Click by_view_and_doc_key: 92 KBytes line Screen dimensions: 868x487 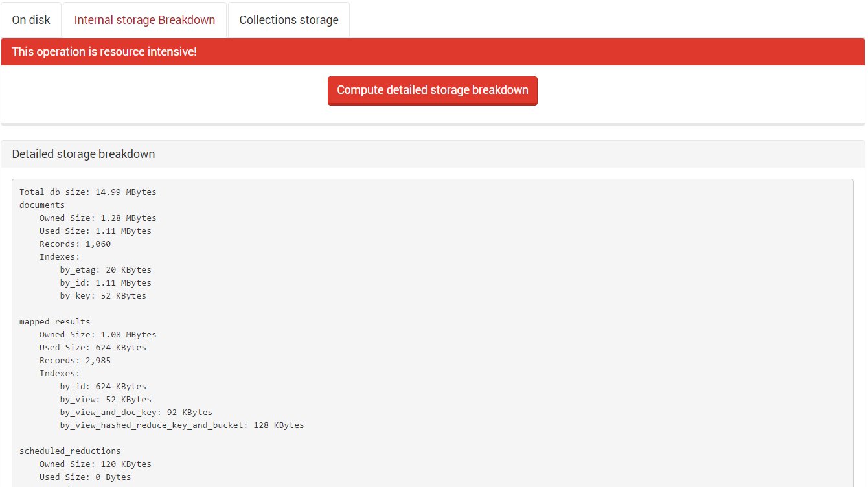[136, 412]
